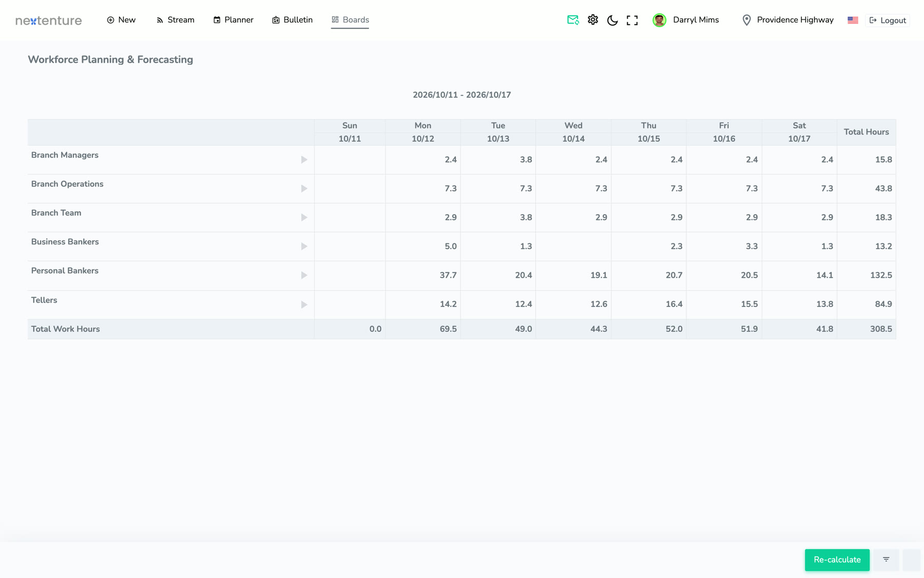Select Business Bankers Monday value 5.0
Image resolution: width=924 pixels, height=578 pixels.
tap(450, 246)
